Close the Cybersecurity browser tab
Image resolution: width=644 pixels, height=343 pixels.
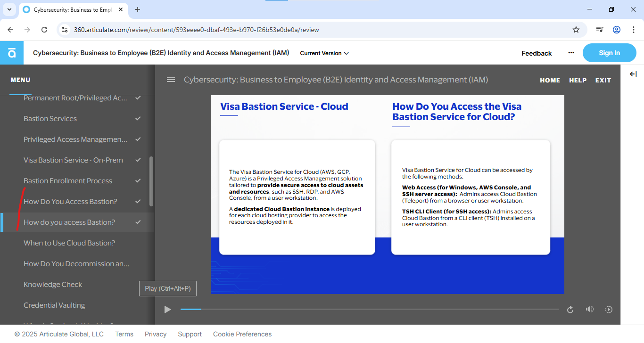[120, 9]
